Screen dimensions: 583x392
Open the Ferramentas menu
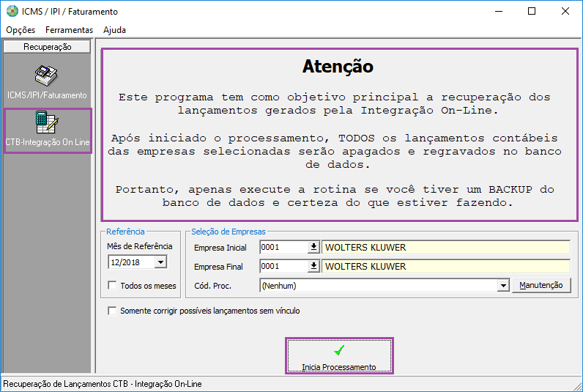tap(69, 30)
